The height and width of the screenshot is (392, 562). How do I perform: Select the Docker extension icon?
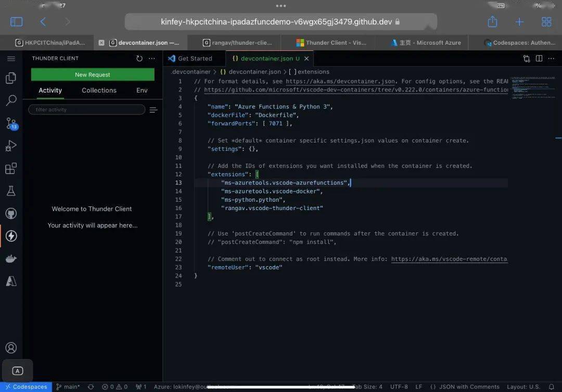point(11,258)
